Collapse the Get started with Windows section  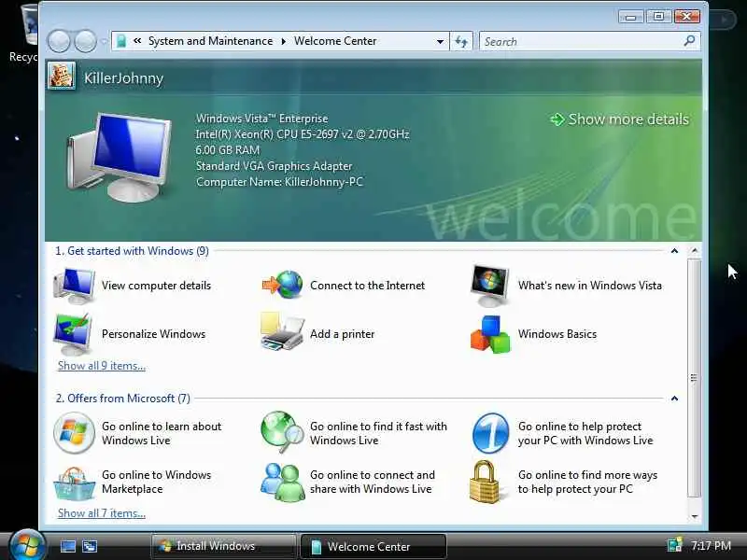click(674, 251)
